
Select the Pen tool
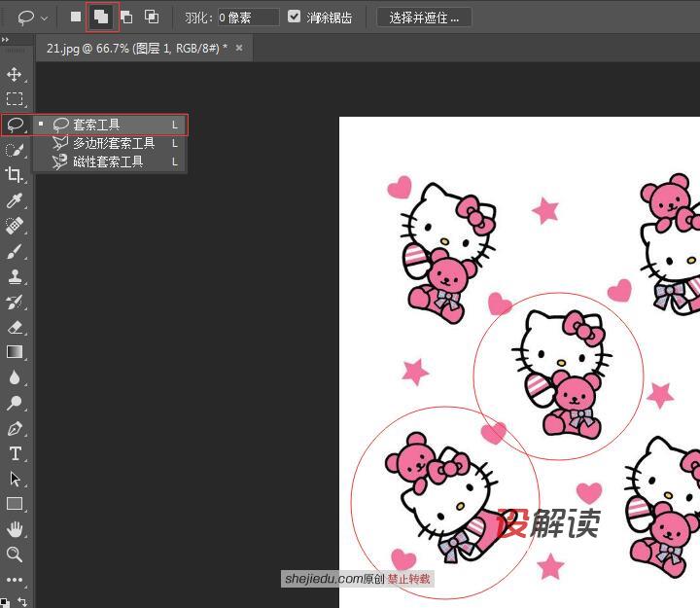[15, 428]
